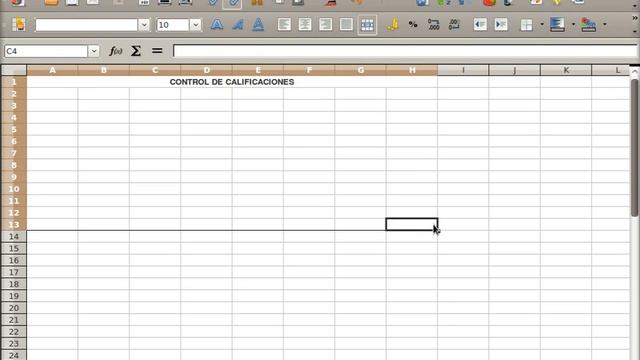This screenshot has height=360, width=640.
Task: Open the Name Box dropdown arrow
Action: coord(93,51)
